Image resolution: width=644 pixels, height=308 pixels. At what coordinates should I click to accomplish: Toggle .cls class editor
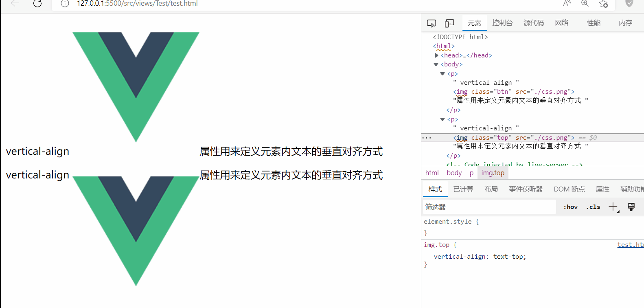(x=593, y=207)
